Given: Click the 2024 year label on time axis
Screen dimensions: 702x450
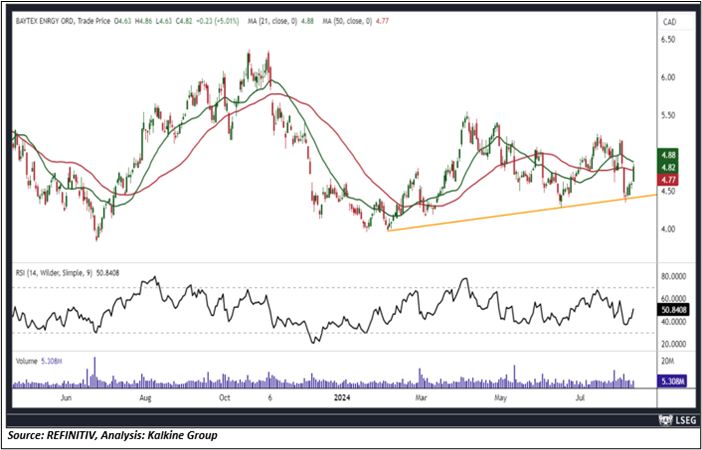Looking at the screenshot, I should coord(342,397).
